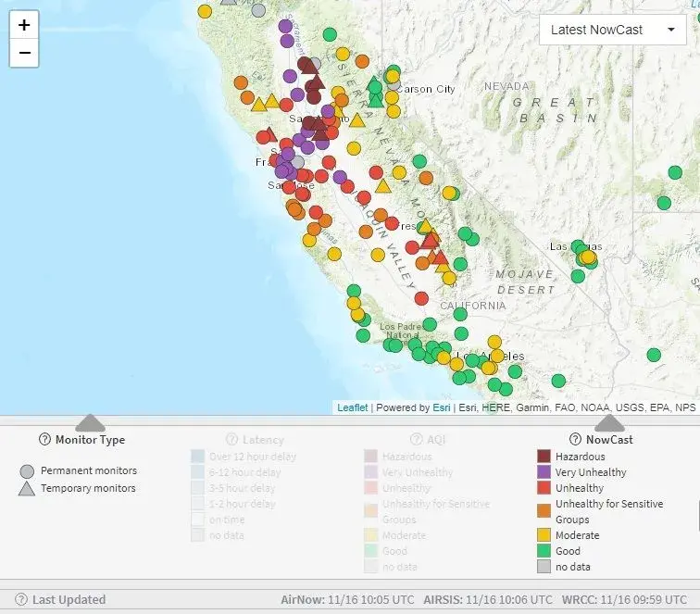This screenshot has width=700, height=614.
Task: Click the green monitor near Las Vegas
Action: coord(579,247)
